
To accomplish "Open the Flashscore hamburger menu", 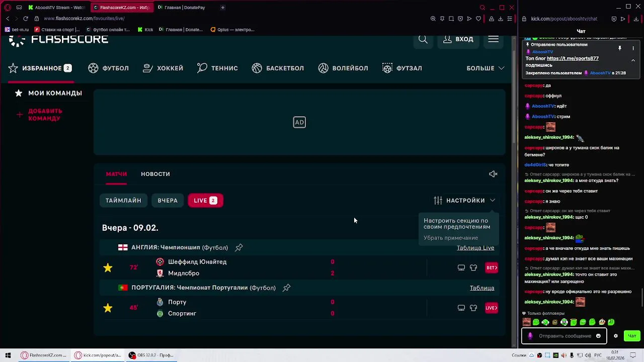I will coord(493,39).
